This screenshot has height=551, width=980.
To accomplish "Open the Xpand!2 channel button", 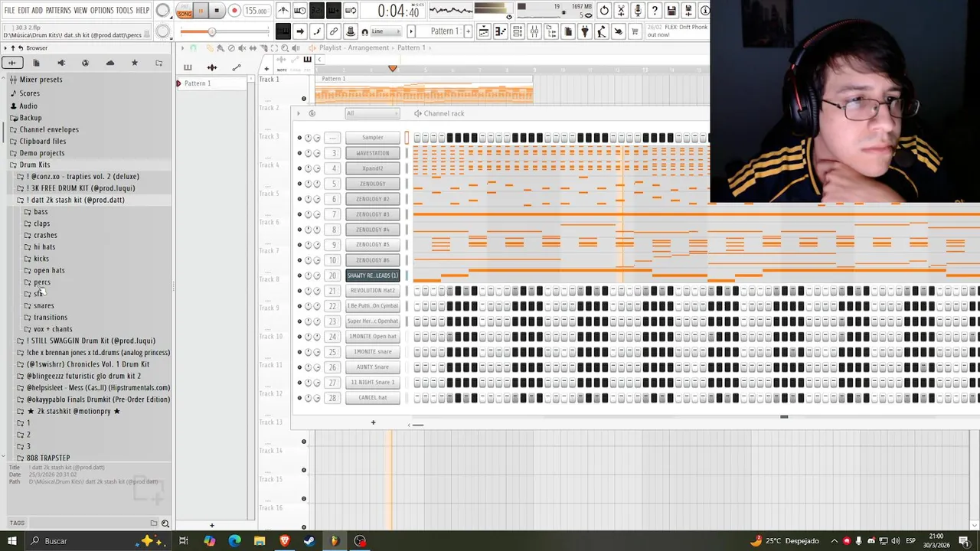I will 373,168.
